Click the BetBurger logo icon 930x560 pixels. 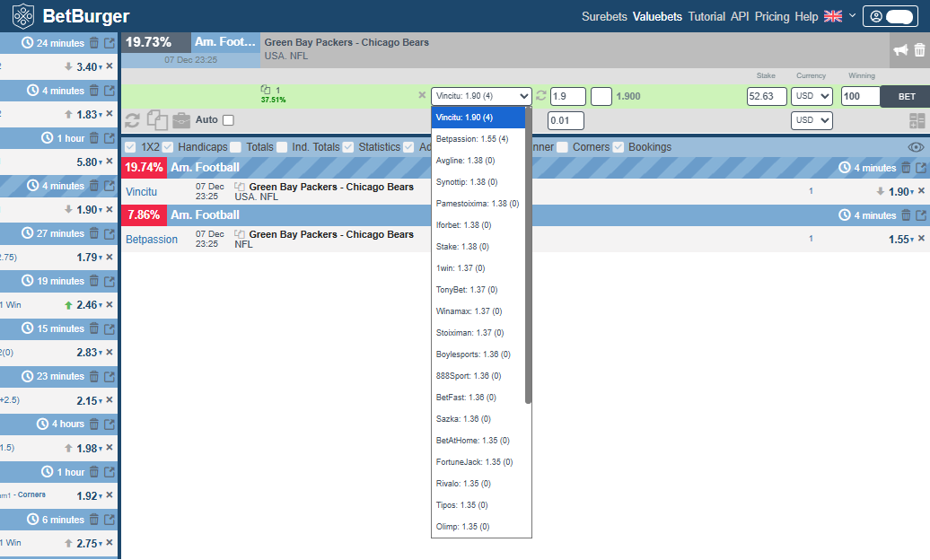click(23, 16)
